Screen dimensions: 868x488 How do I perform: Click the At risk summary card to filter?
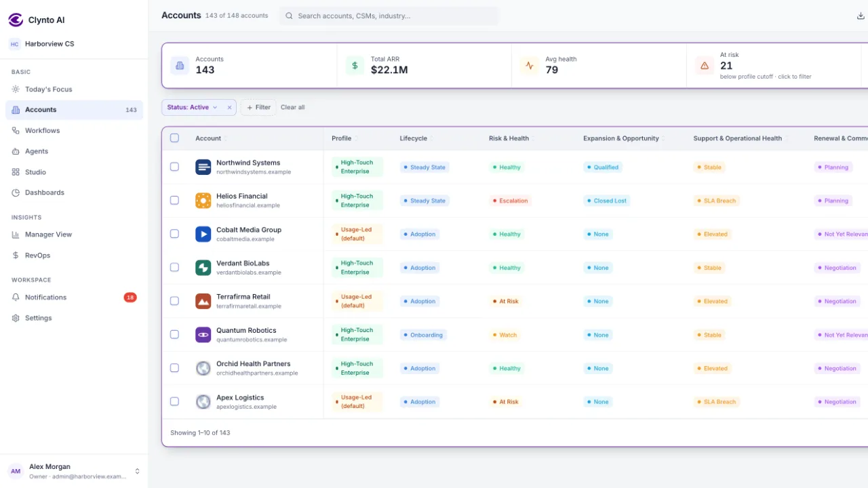point(774,66)
